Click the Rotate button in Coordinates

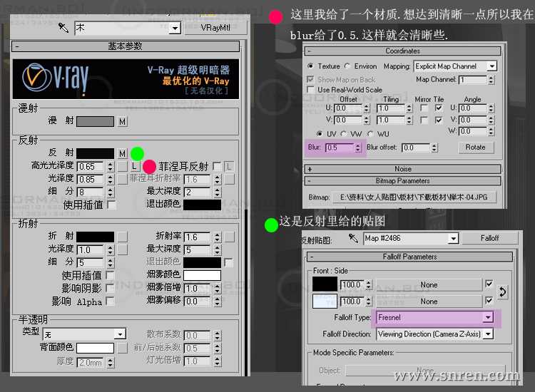point(476,148)
